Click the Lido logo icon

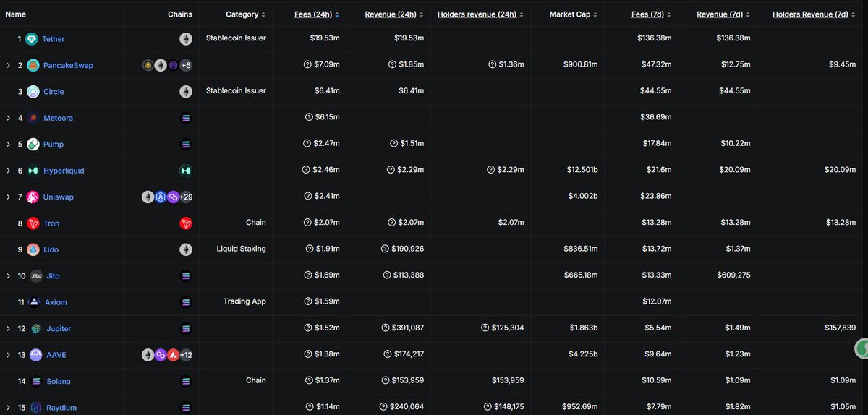coord(33,249)
